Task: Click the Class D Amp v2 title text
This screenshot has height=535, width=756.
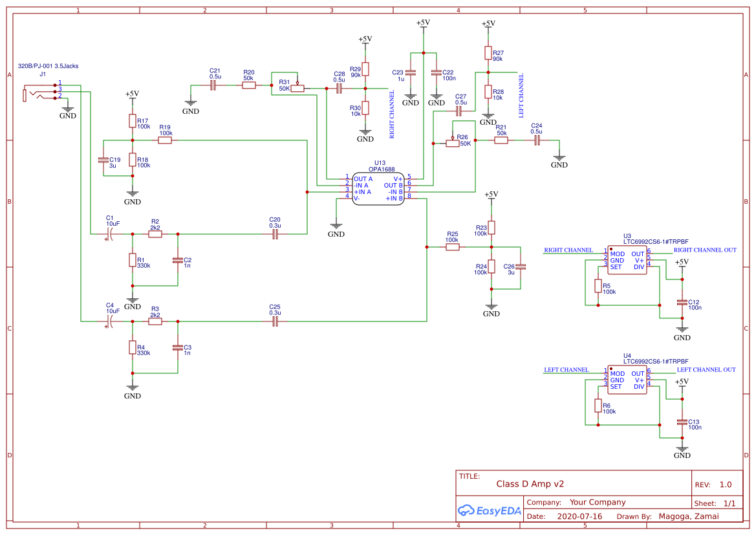Action: point(530,483)
